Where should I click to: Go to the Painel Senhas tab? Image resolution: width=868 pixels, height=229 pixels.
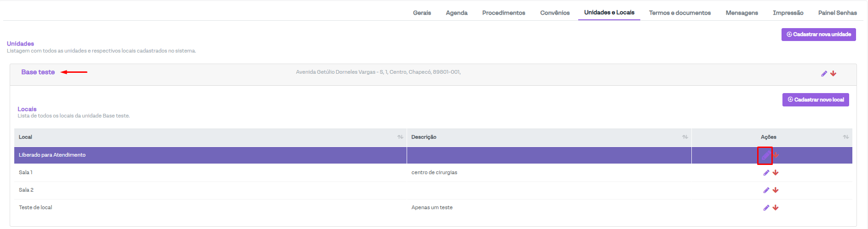click(x=837, y=13)
